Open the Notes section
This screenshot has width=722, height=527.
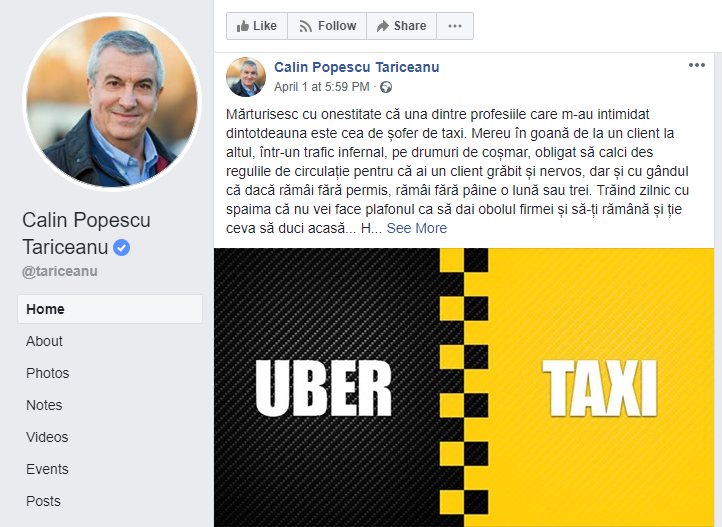[44, 405]
